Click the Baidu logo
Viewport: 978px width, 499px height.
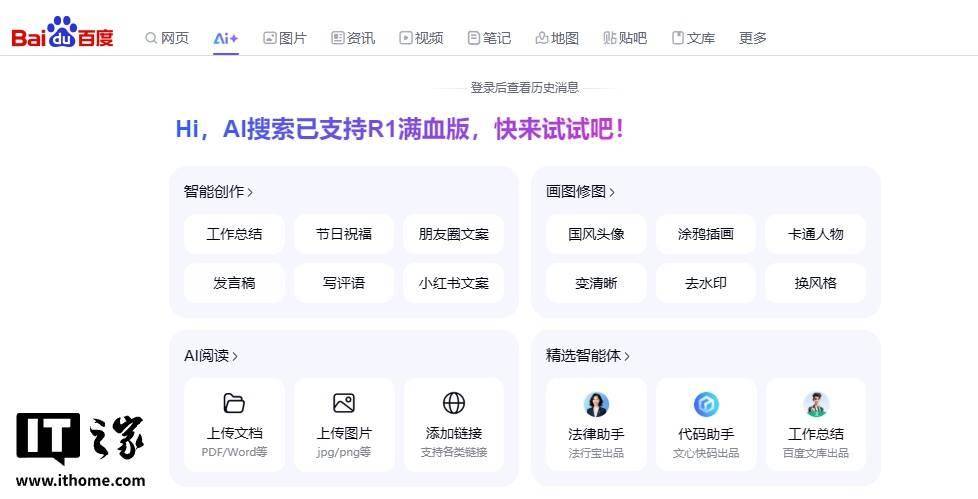point(62,32)
